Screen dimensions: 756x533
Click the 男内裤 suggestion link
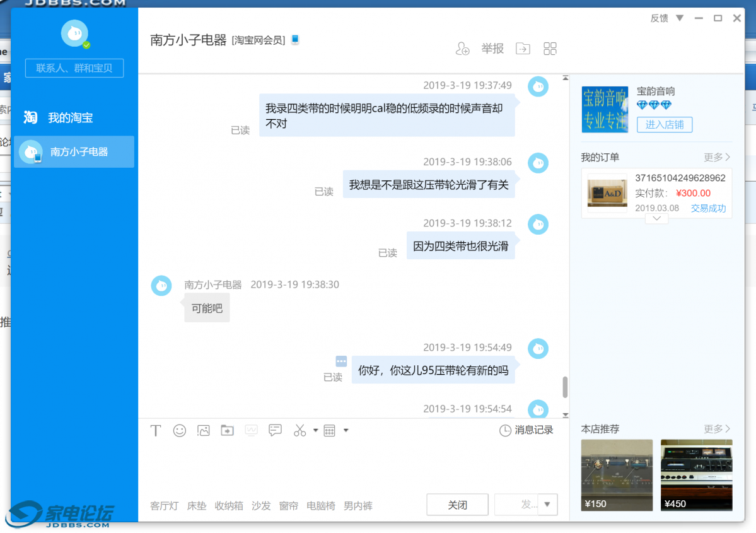click(x=358, y=505)
